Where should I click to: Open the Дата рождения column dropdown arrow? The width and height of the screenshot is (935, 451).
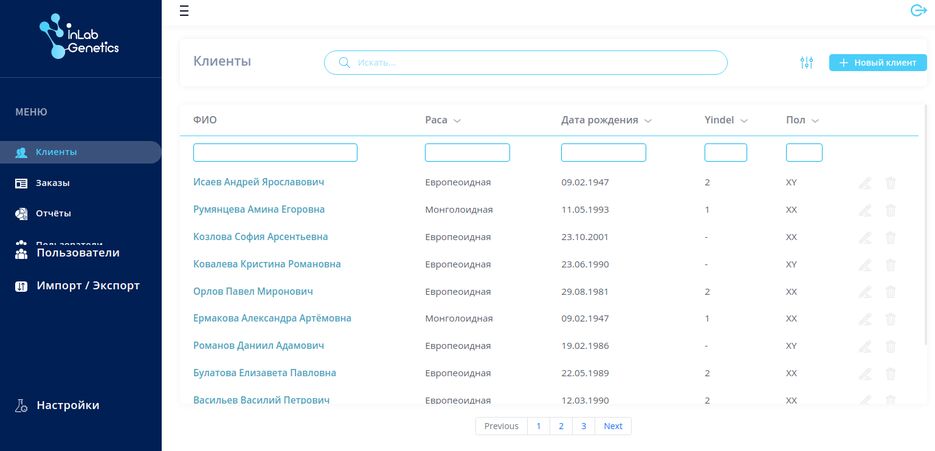[x=648, y=121]
